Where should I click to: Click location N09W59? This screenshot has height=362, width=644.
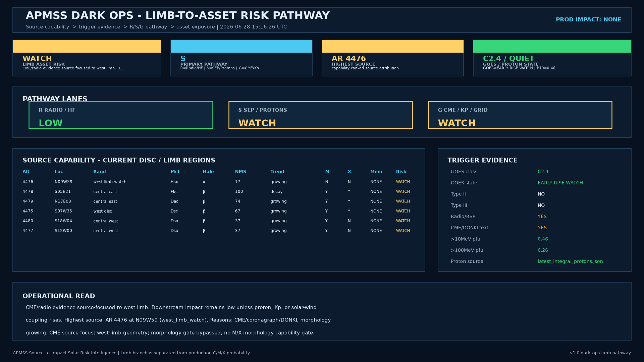(63, 182)
